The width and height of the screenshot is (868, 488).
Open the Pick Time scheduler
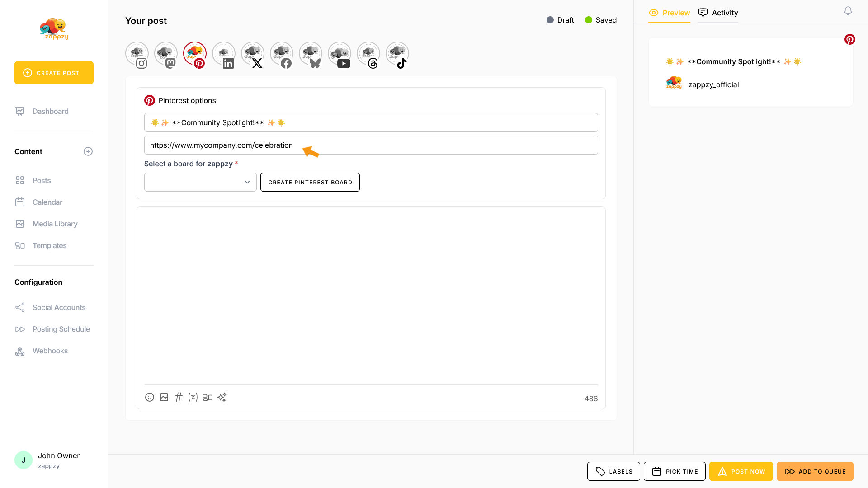coord(675,471)
